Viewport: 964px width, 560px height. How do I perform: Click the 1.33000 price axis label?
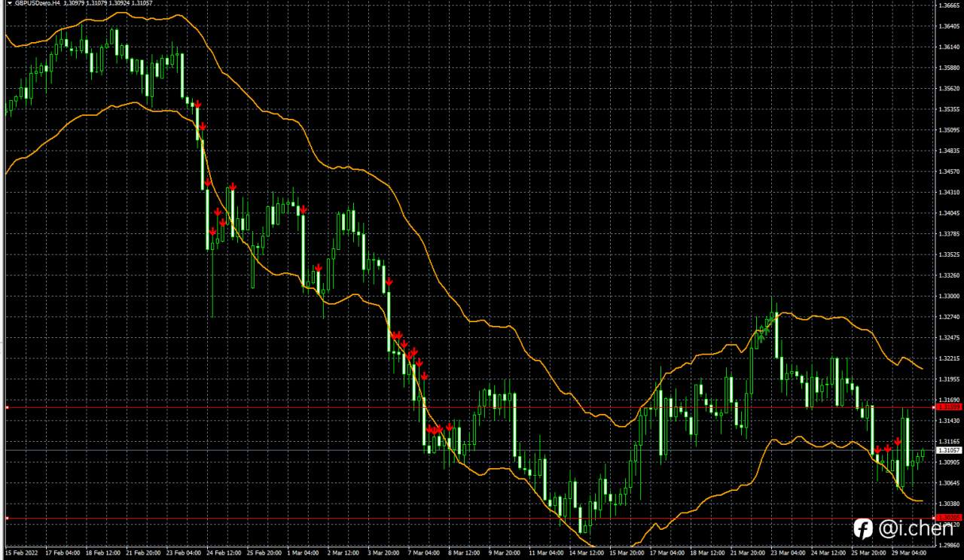coord(949,297)
